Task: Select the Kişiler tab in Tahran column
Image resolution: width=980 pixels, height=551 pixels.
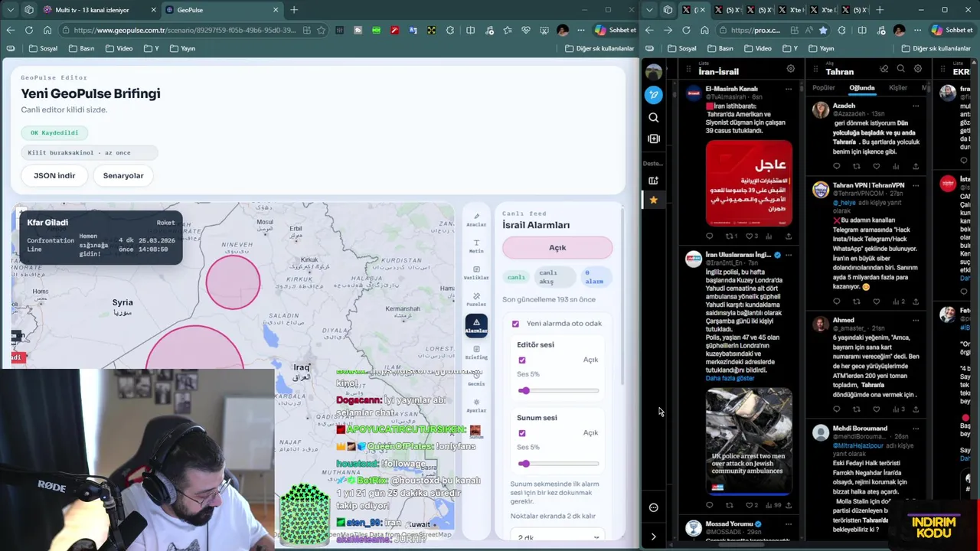Action: 898,88
